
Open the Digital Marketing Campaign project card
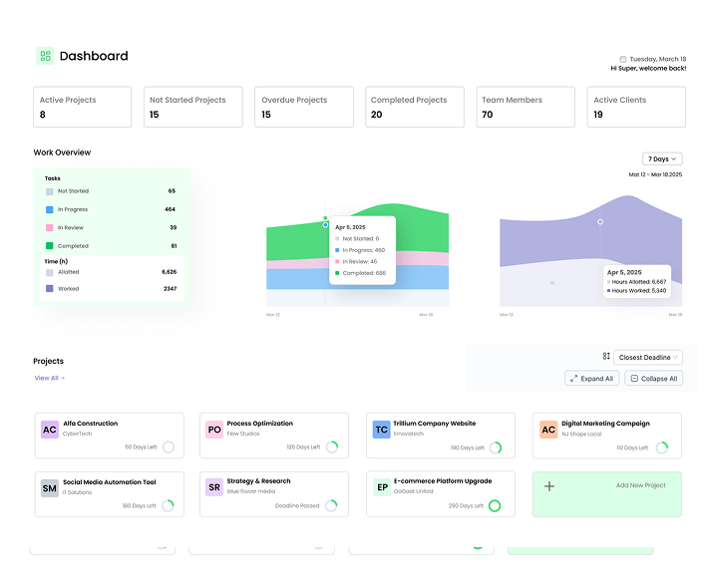point(606,435)
